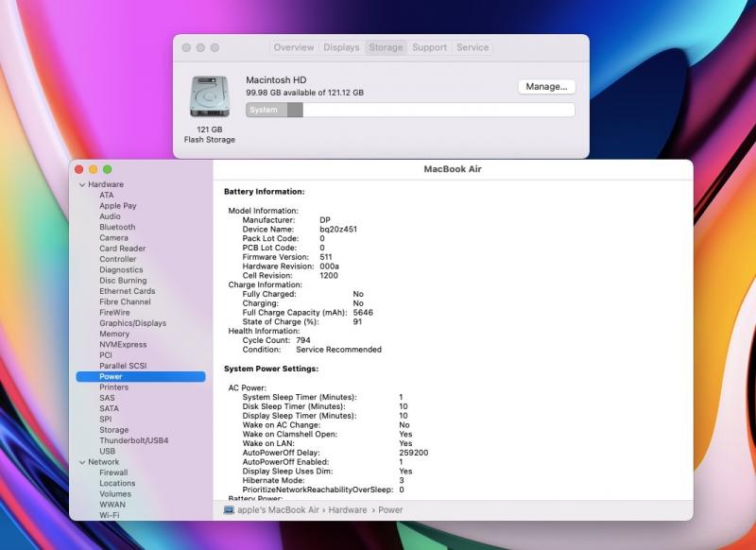Click the Hibernate Mode value 3
This screenshot has width=756, height=550.
(x=402, y=481)
